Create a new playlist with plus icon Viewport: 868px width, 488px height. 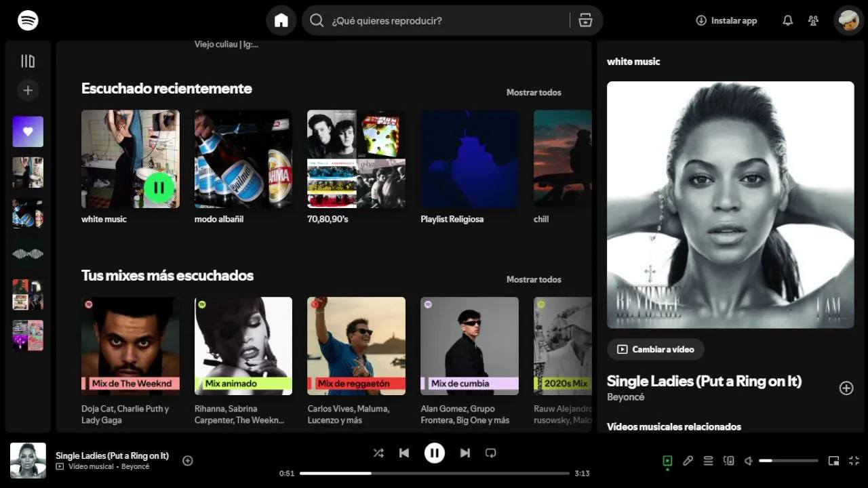pos(28,90)
